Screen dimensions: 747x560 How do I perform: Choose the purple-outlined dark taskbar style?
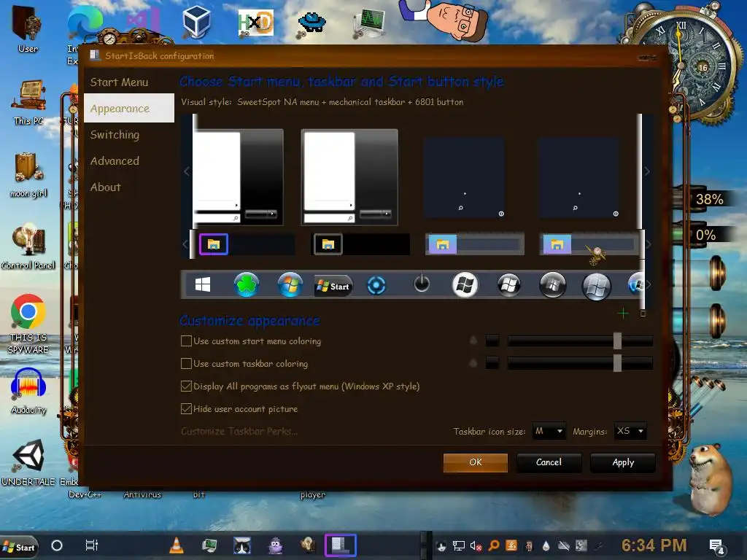[247, 245]
